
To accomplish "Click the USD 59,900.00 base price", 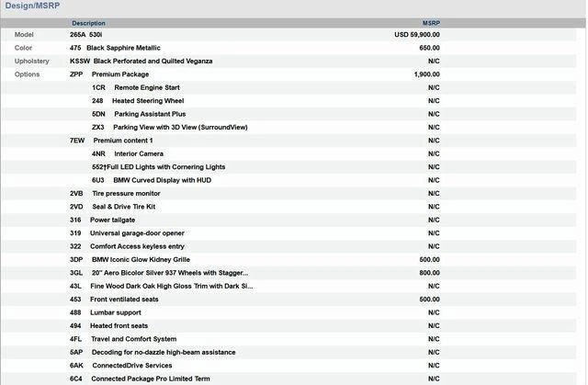I will pos(416,34).
